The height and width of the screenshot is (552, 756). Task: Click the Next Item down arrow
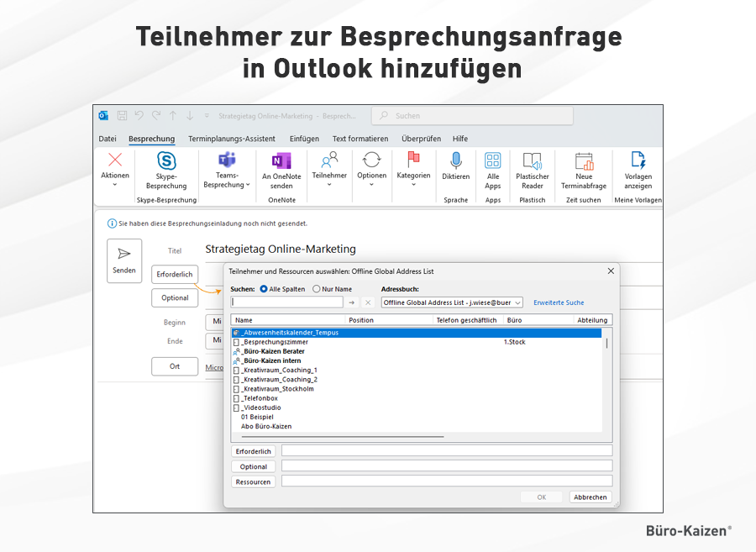point(190,116)
